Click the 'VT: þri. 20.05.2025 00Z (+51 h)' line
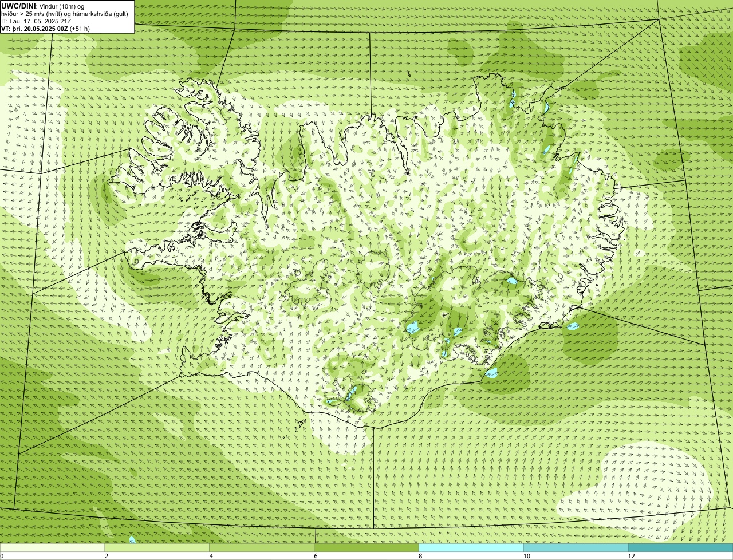 (46, 29)
